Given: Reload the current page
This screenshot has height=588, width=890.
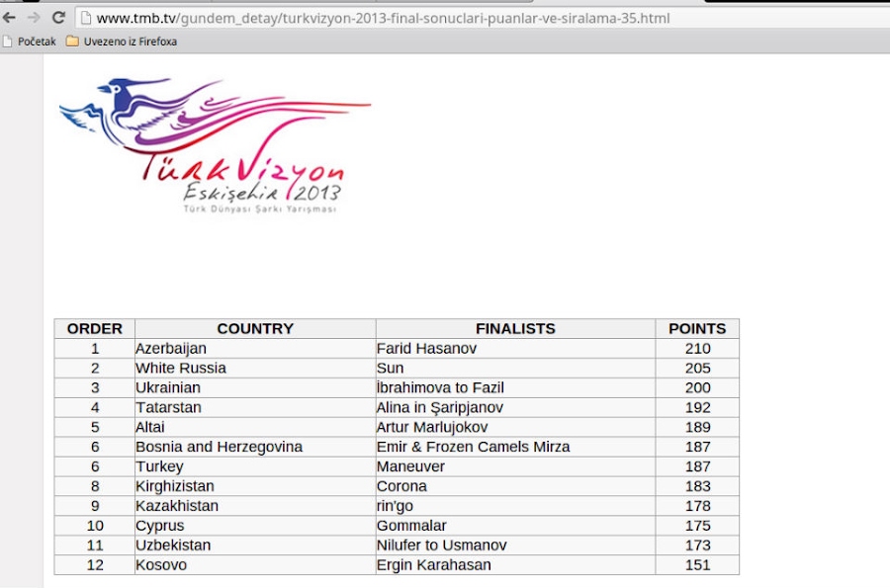Looking at the screenshot, I should [x=58, y=18].
